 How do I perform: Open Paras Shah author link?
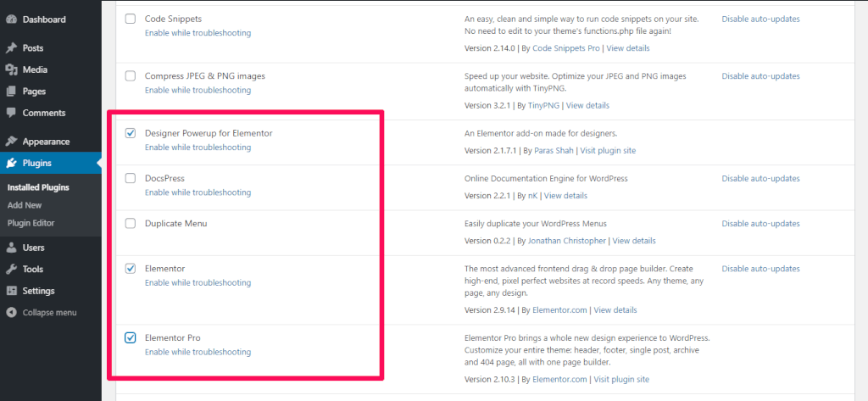pyautogui.click(x=554, y=150)
